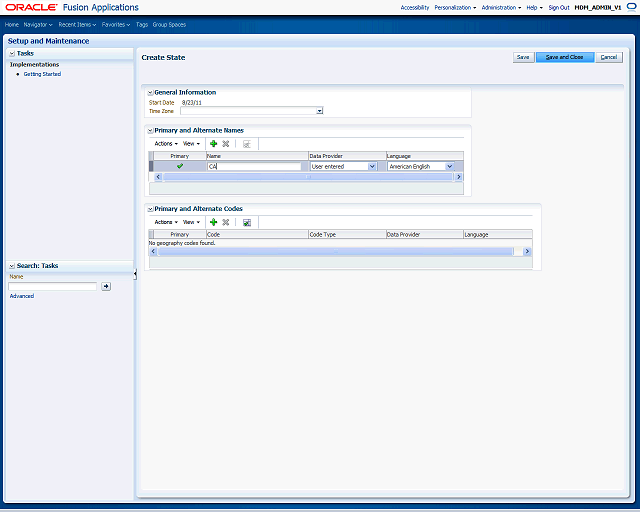640x512 pixels.
Task: Click the Sign Out link
Action: click(x=559, y=7)
